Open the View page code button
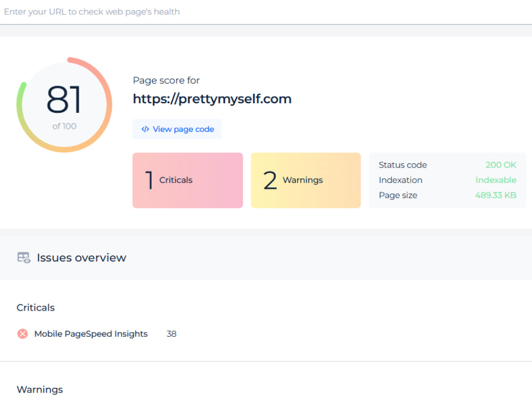The image size is (532, 399). (177, 129)
